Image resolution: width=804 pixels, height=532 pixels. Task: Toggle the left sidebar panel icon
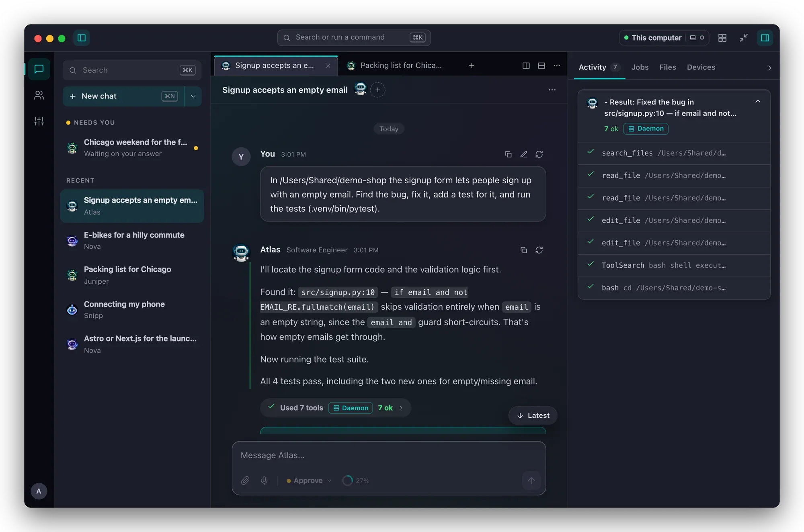tap(82, 38)
